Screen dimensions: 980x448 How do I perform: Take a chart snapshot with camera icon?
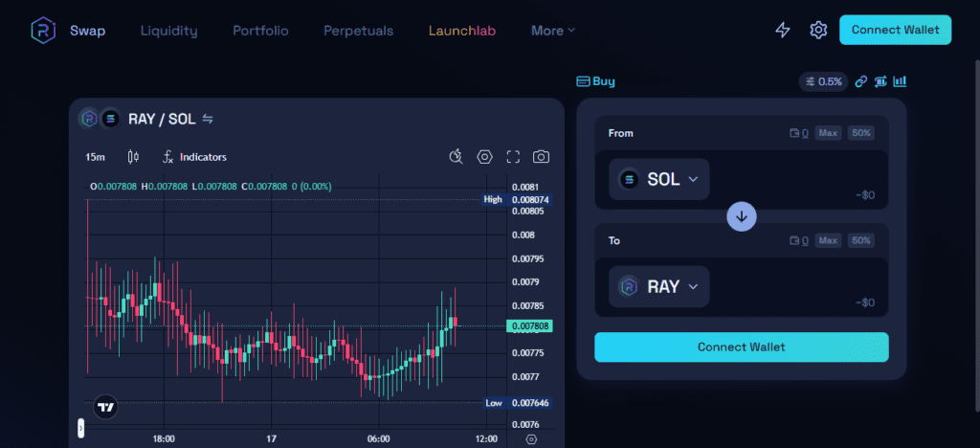(x=542, y=157)
